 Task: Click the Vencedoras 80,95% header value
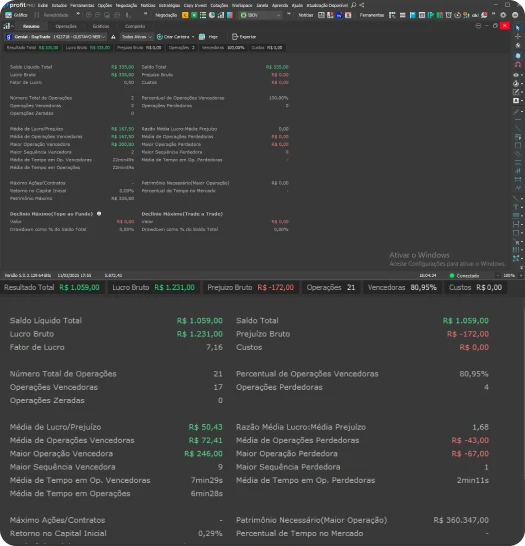pos(423,287)
